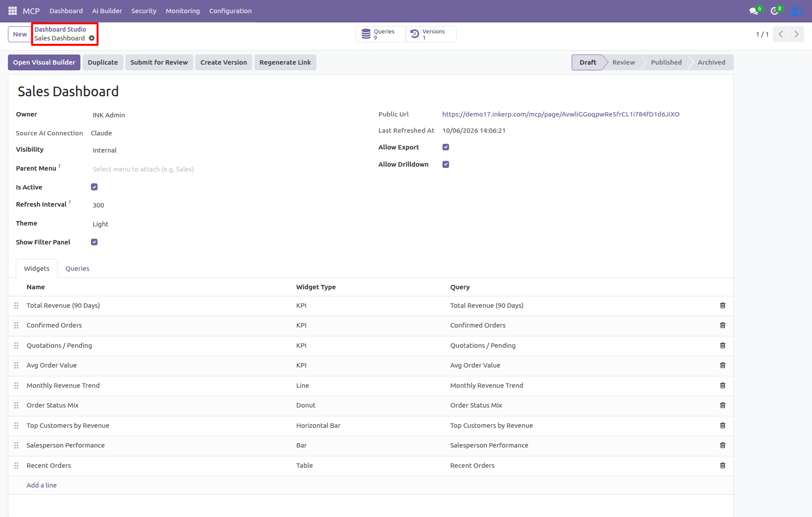812x517 pixels.
Task: Delete the Recent Orders widget row
Action: pyautogui.click(x=722, y=466)
